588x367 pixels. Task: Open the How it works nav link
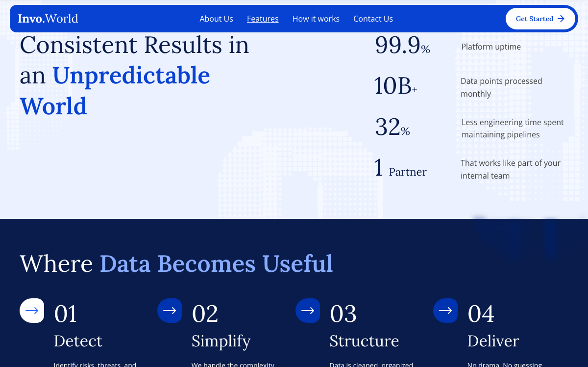316,19
